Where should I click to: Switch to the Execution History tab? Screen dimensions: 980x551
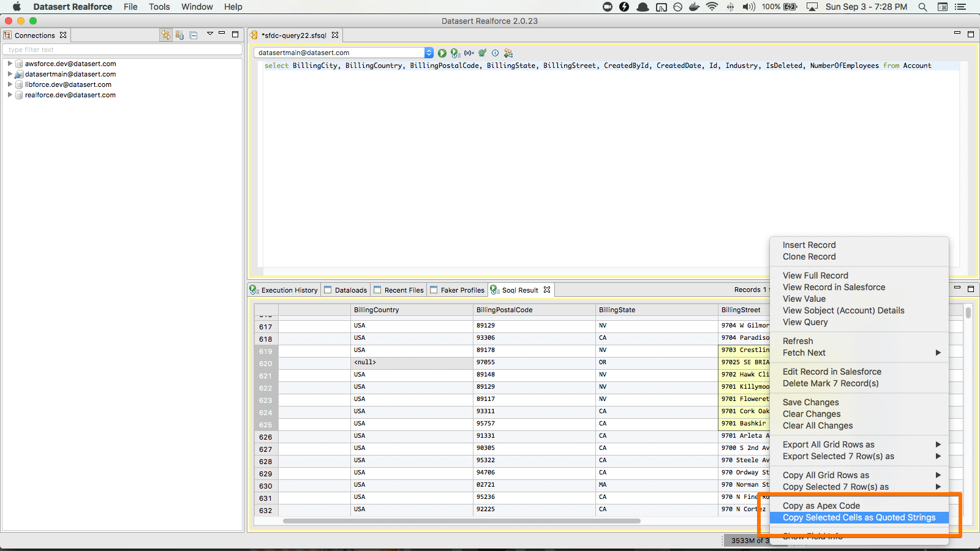coord(288,290)
